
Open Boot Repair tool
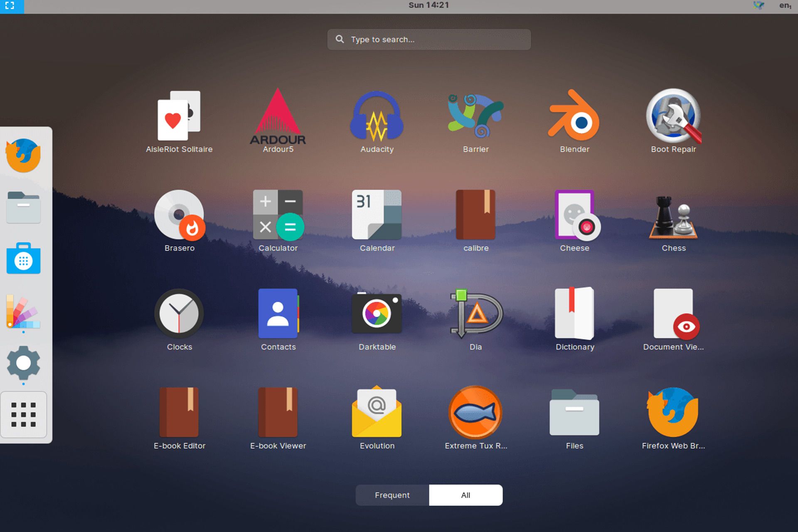coord(673,121)
